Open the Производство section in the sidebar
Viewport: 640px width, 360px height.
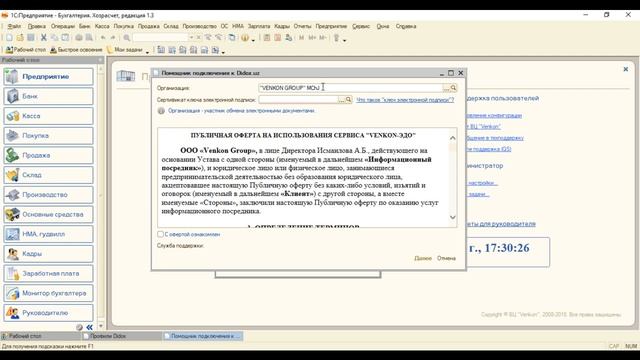48,195
